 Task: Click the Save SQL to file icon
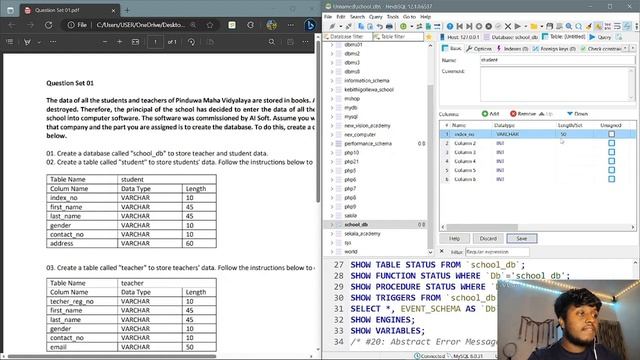click(549, 26)
